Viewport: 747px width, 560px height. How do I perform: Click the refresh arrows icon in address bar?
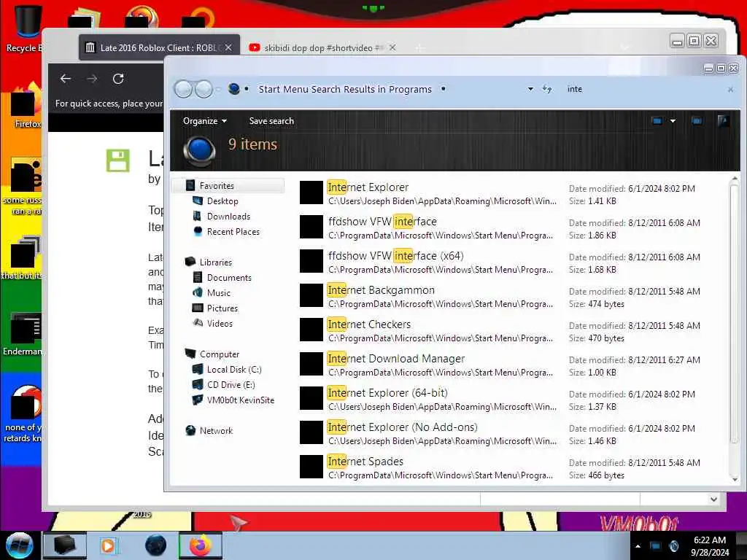coord(547,89)
